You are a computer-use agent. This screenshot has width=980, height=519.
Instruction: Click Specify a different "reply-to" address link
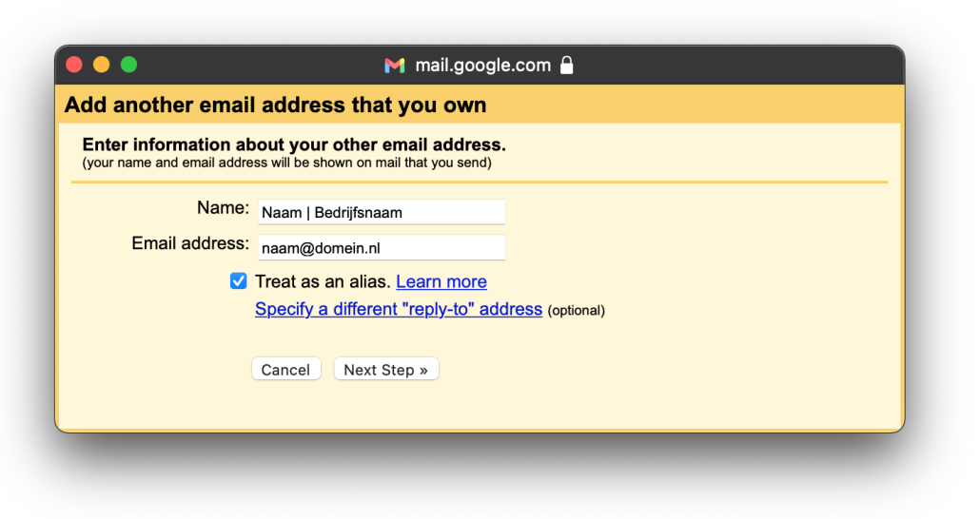pos(399,310)
